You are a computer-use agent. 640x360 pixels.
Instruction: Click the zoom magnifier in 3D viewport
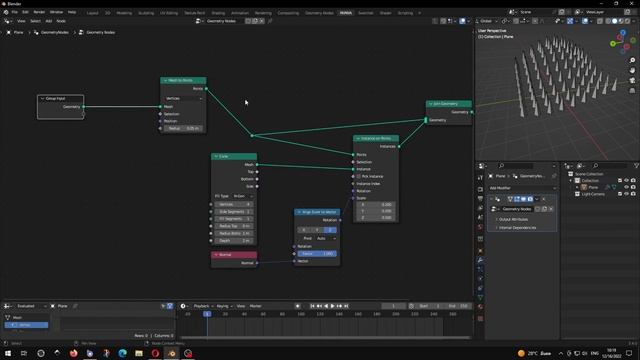click(x=632, y=60)
